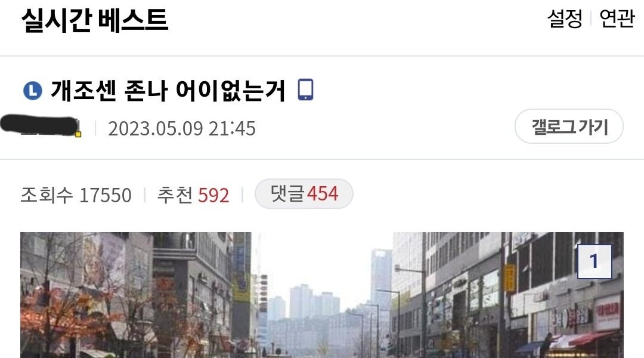Click the mobile phone icon beside title
This screenshot has width=644, height=358.
[x=305, y=89]
